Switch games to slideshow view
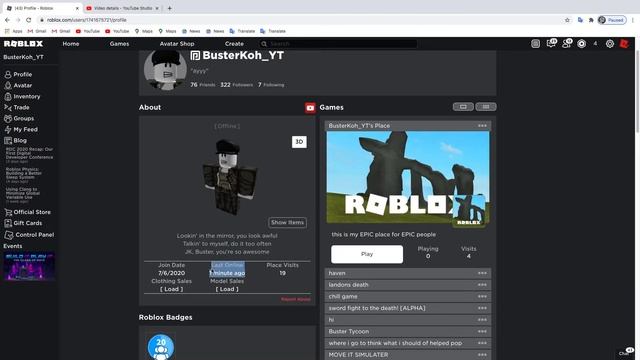This screenshot has height=360, width=640. pyautogui.click(x=463, y=107)
